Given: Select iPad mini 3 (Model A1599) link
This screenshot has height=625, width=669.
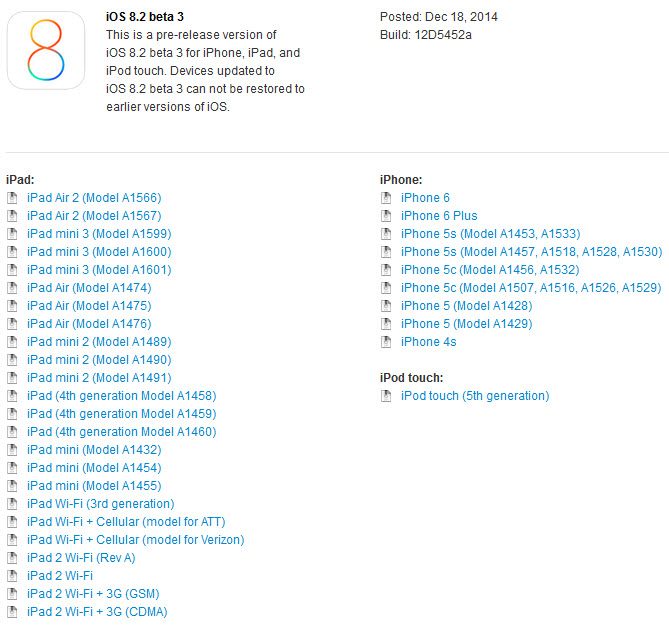Looking at the screenshot, I should [x=99, y=234].
